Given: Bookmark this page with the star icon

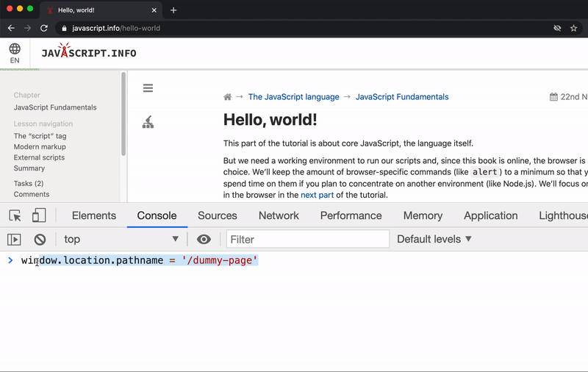Looking at the screenshot, I should point(573,28).
